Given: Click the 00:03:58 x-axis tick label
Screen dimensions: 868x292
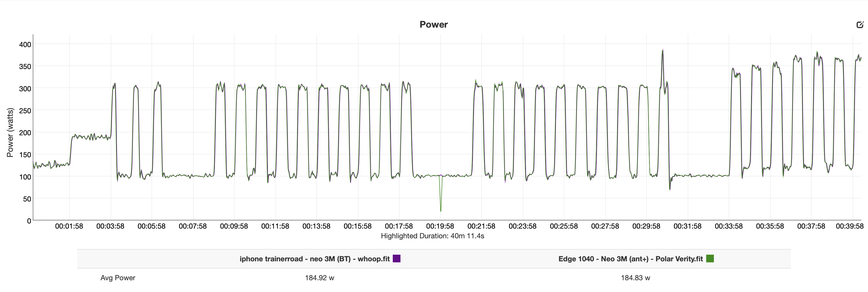Looking at the screenshot, I should click(110, 226).
